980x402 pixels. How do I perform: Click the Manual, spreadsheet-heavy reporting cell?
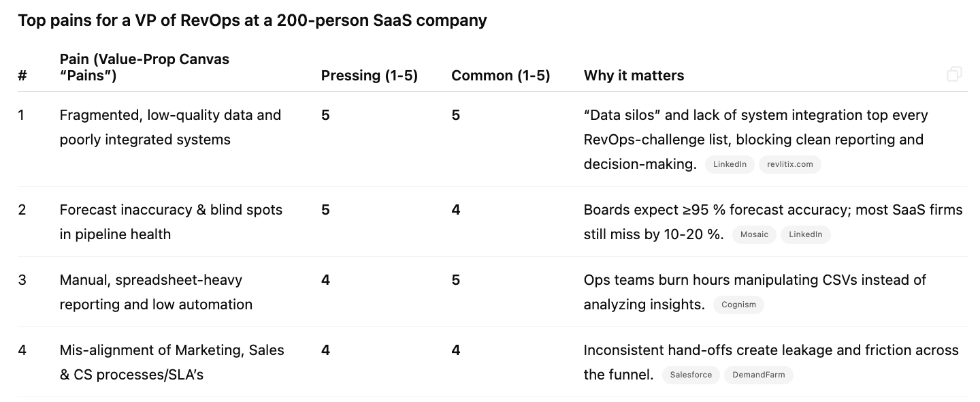point(156,292)
